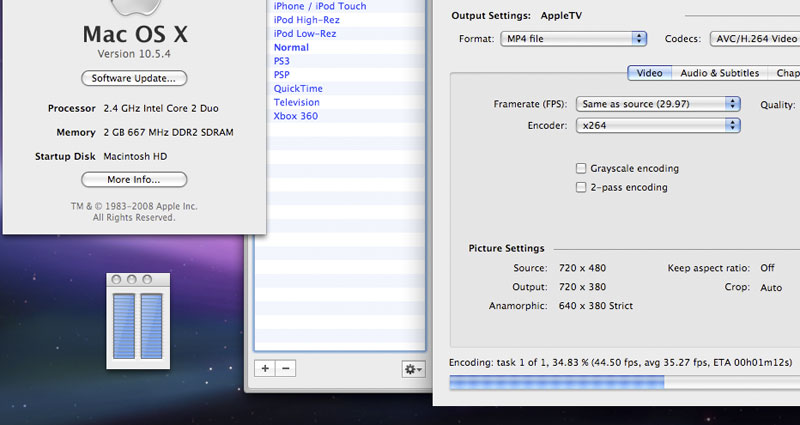Open the presets gear action menu
The width and height of the screenshot is (800, 425).
pos(413,369)
